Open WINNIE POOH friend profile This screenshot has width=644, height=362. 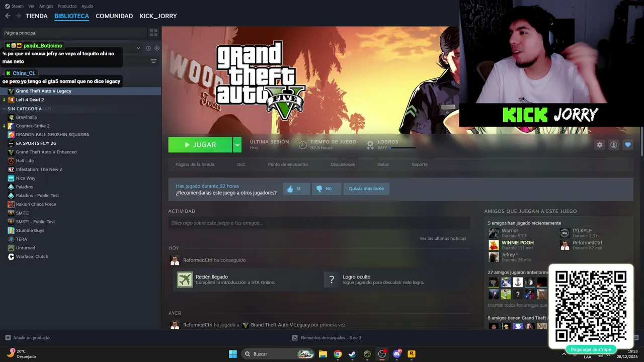[x=517, y=242]
